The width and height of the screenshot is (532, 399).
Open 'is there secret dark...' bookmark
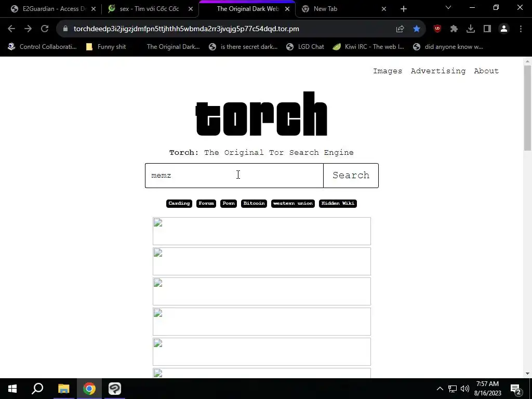pyautogui.click(x=243, y=47)
